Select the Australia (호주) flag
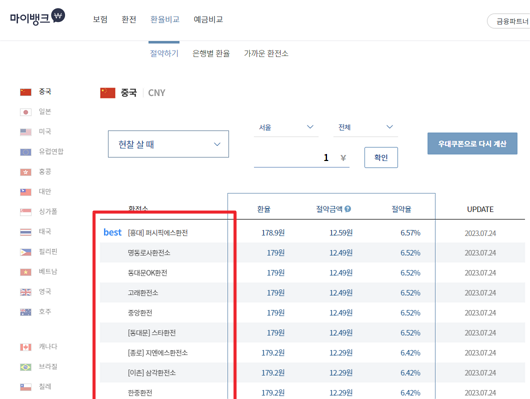This screenshot has height=399, width=530. [x=26, y=312]
